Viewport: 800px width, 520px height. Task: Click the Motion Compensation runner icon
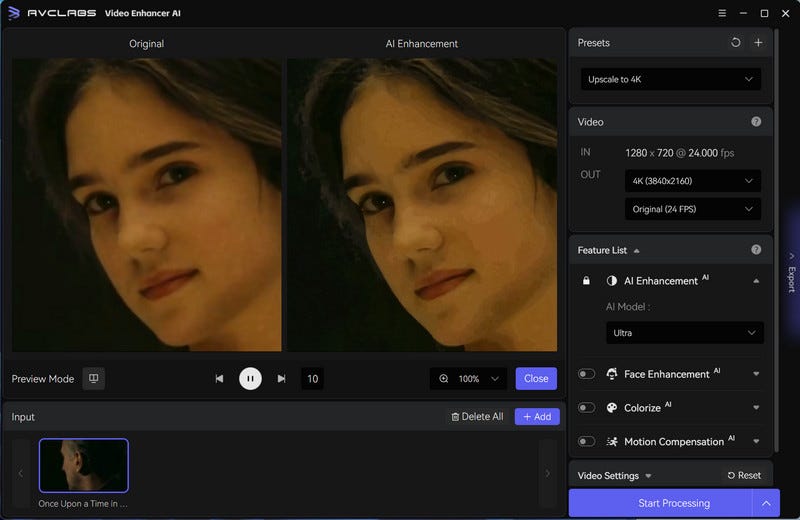click(612, 441)
